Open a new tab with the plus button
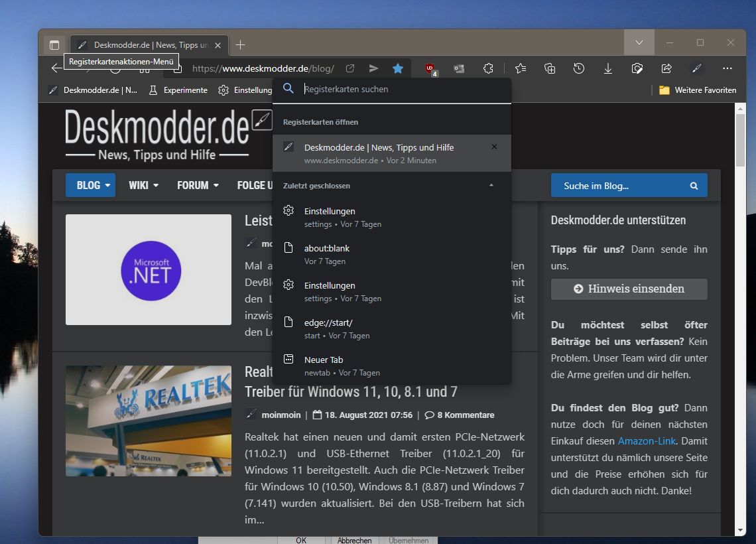756x544 pixels. (x=240, y=45)
